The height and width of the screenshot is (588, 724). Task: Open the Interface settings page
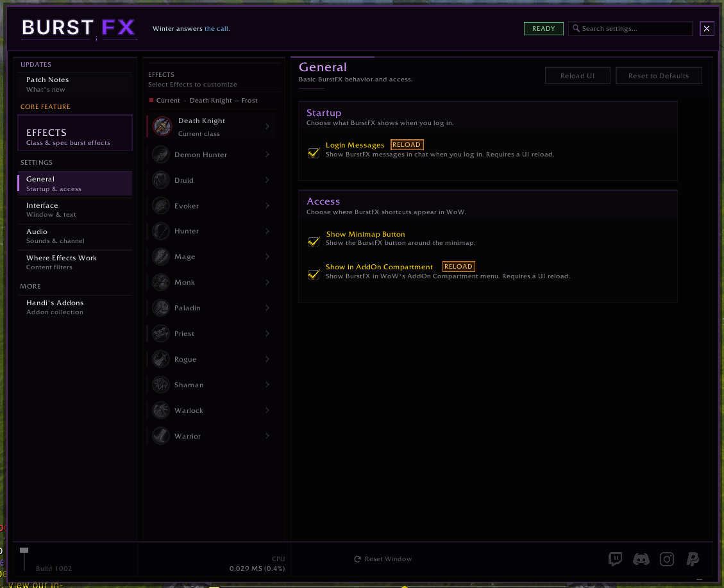[75, 210]
